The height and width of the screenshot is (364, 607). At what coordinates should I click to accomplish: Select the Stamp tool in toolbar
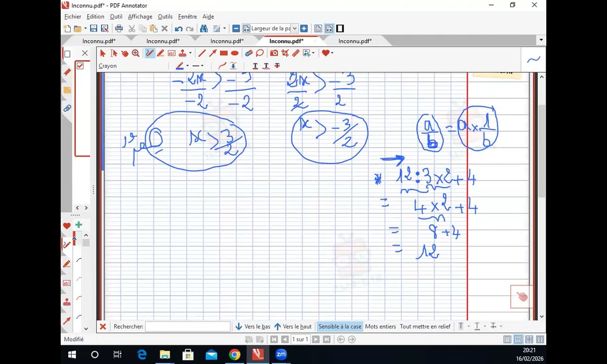(x=182, y=53)
